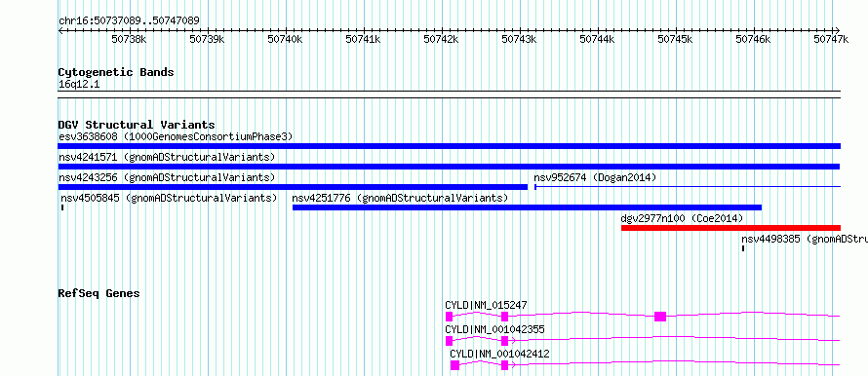The image size is (868, 376).
Task: Open the dgv2977n100 (Coe2014) label
Action: [x=682, y=218]
